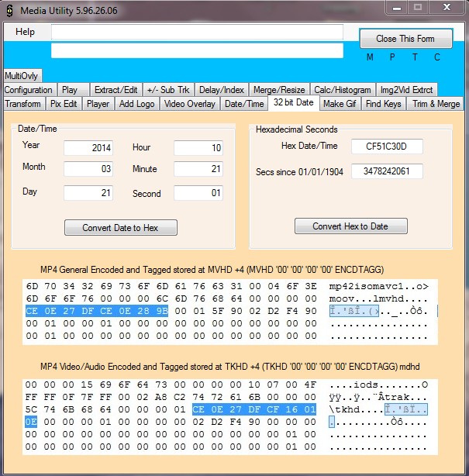
Task: Switch to the Img2Vid Extrct tab
Action: tap(406, 90)
